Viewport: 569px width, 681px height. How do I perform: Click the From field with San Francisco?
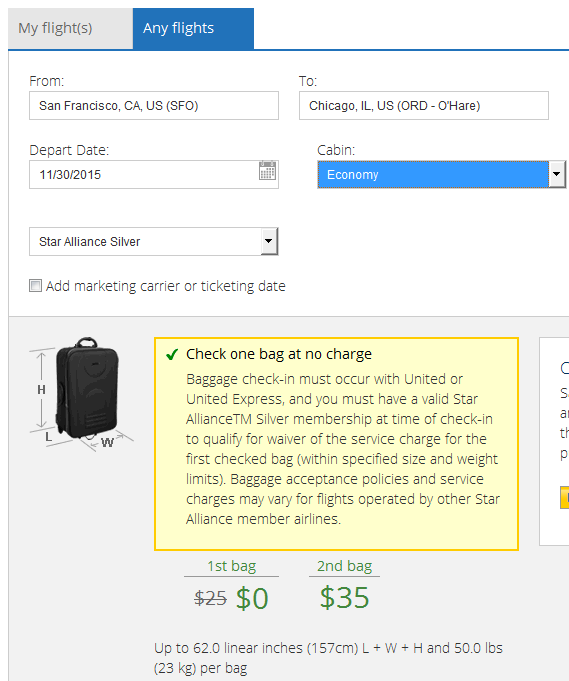click(154, 106)
